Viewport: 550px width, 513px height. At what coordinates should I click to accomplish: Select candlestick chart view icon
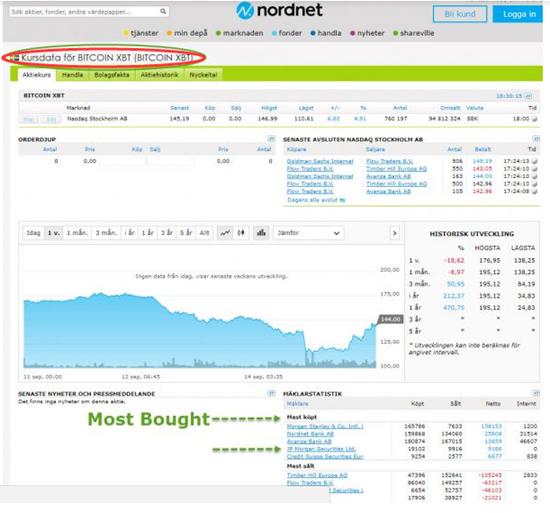[x=241, y=233]
